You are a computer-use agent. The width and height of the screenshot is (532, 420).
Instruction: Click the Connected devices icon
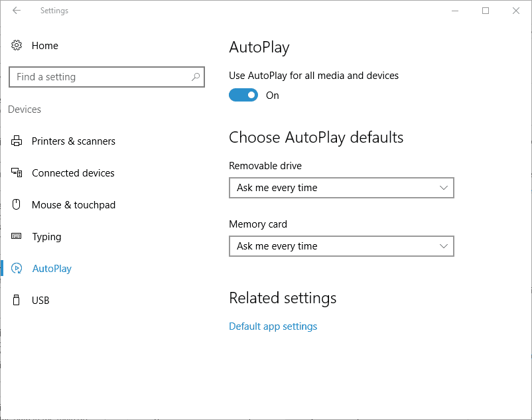click(x=17, y=173)
